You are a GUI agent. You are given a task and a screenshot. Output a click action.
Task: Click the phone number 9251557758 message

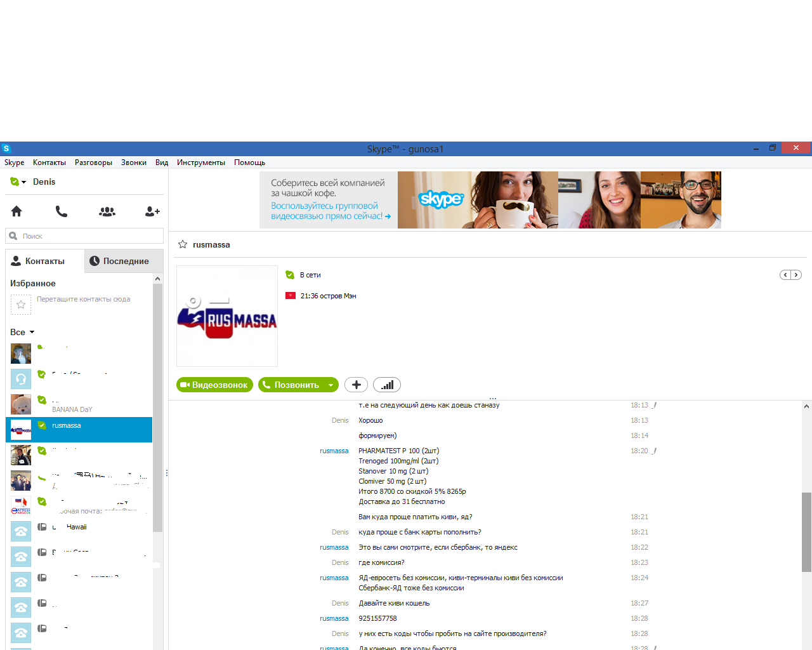tap(377, 618)
